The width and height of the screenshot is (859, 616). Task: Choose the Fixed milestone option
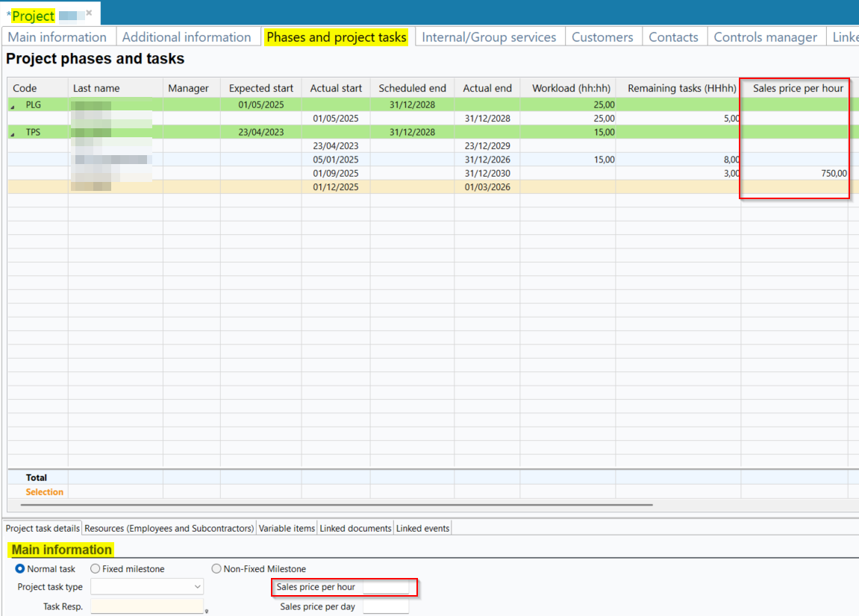pyautogui.click(x=95, y=569)
